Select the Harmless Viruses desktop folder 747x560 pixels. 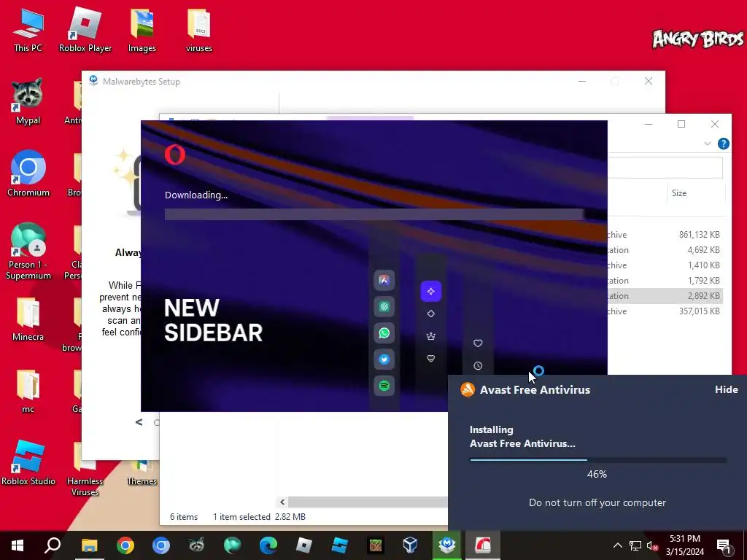pyautogui.click(x=85, y=469)
